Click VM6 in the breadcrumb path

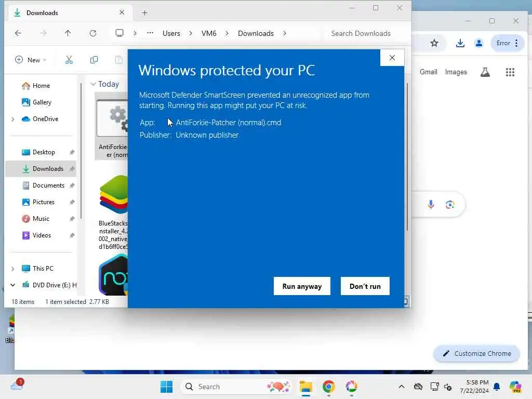point(209,33)
